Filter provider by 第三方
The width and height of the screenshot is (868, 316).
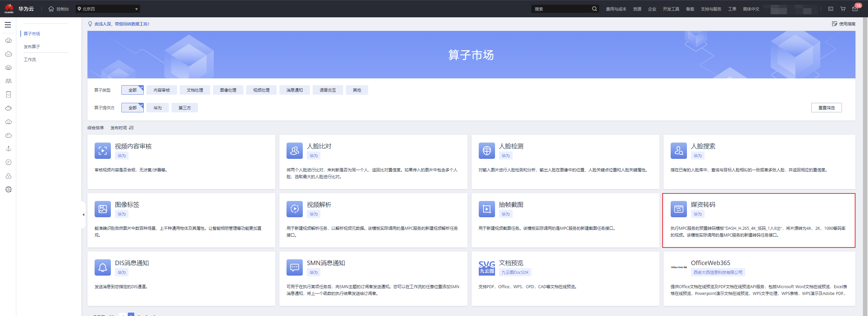point(185,108)
